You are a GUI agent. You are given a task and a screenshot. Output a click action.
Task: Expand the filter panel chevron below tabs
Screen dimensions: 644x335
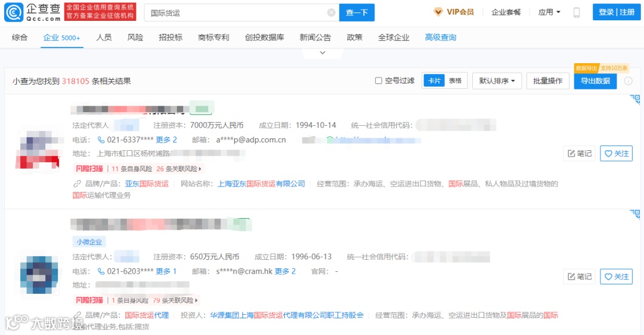tap(323, 52)
